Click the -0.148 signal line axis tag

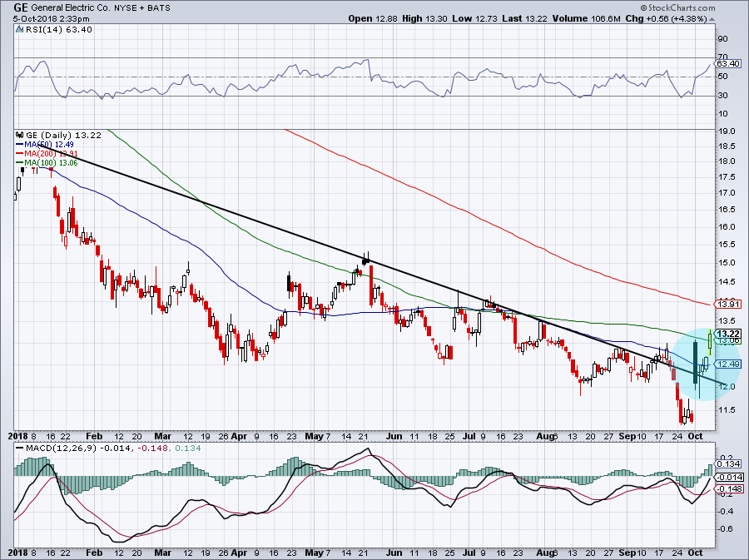coord(731,489)
